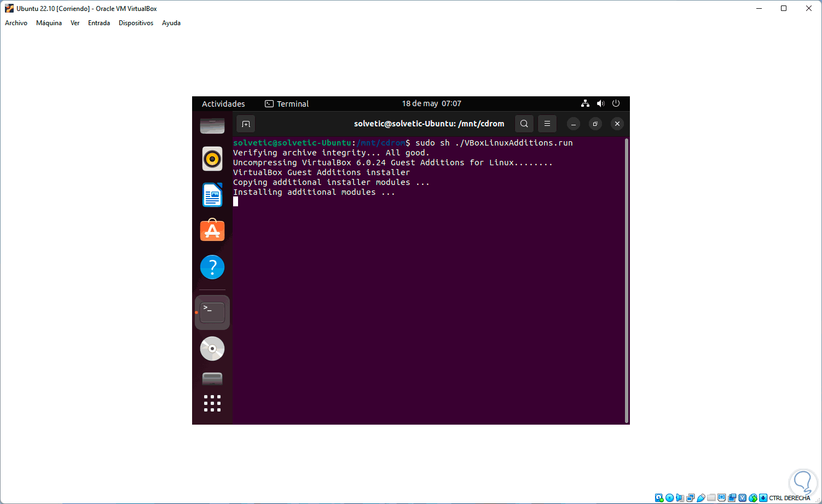Viewport: 822px width, 504px height.
Task: Open the clock showing 18 de may 07:07
Action: [431, 103]
